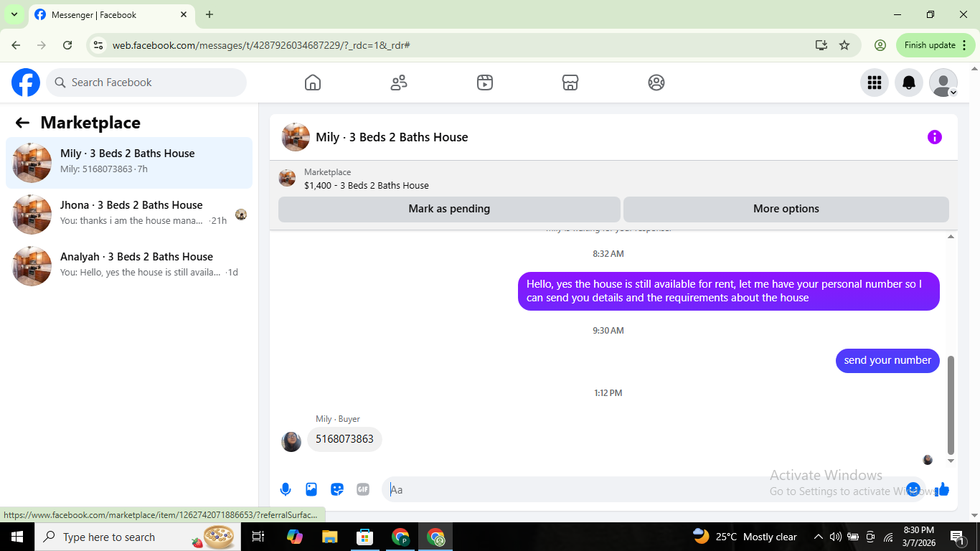Open Facebook Home feed icon
980x551 pixels.
coord(313,83)
